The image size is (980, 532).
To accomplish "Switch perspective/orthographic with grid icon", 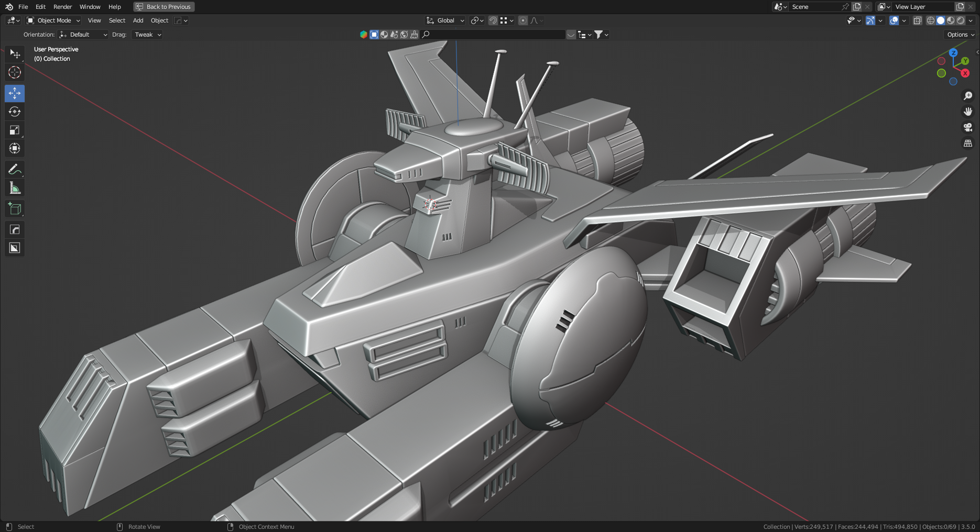I will 968,143.
